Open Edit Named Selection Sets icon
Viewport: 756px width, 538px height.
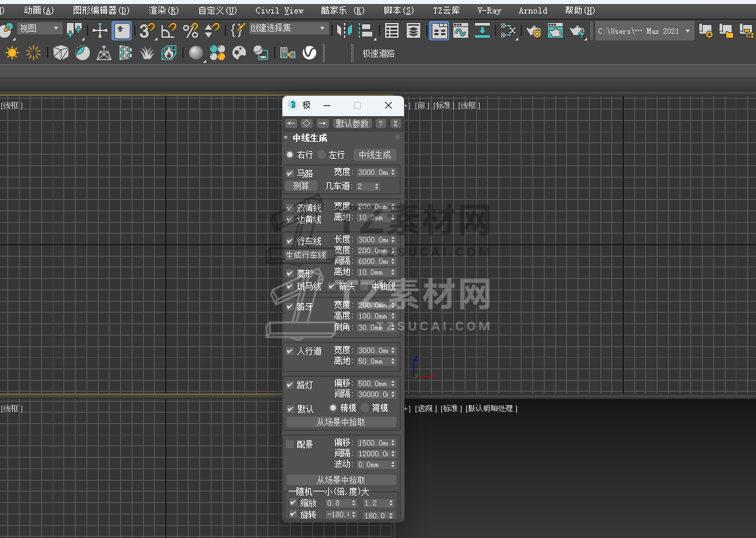238,31
